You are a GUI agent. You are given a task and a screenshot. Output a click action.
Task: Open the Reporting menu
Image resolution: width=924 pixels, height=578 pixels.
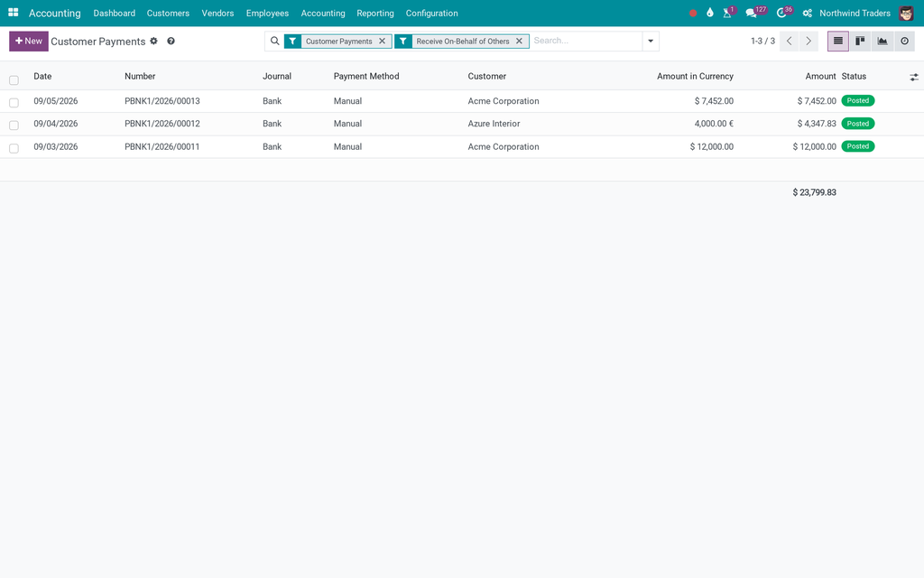[374, 13]
